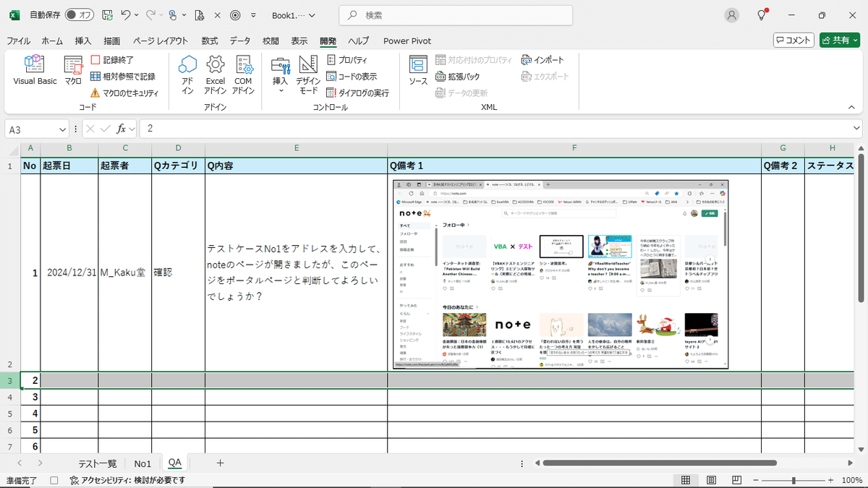This screenshot has height=488, width=868.
Task: Switch to the ページレイアウト tab
Action: pyautogui.click(x=160, y=41)
